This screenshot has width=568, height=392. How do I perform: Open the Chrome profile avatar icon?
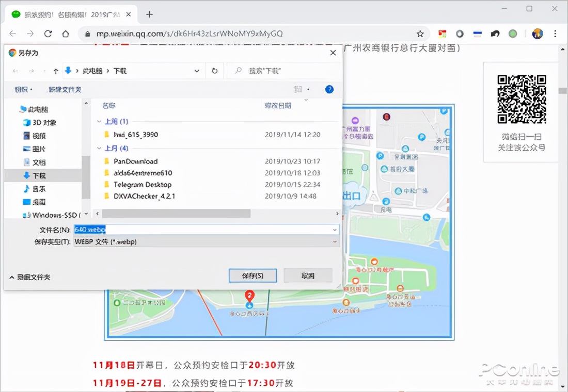[x=537, y=34]
